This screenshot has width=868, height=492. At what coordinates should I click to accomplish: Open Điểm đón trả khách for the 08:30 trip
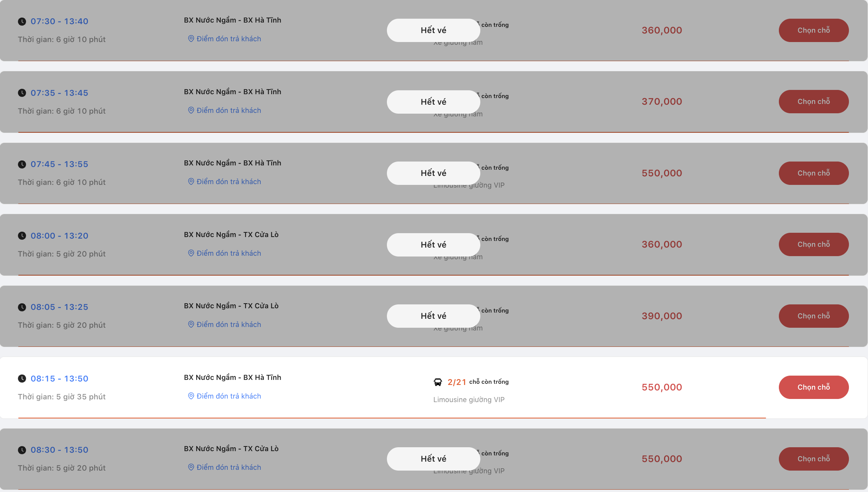[x=228, y=467]
